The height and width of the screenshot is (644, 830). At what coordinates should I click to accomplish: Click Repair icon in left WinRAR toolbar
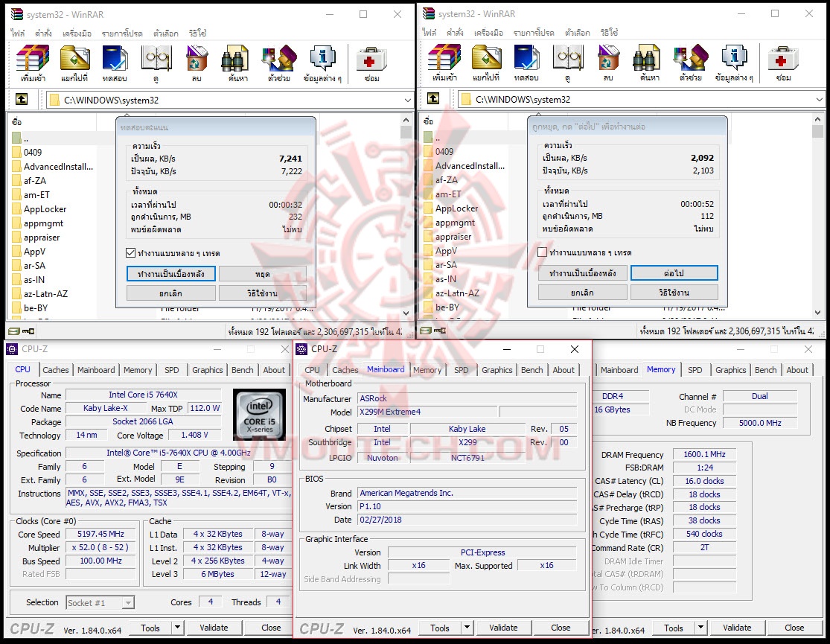[x=372, y=63]
